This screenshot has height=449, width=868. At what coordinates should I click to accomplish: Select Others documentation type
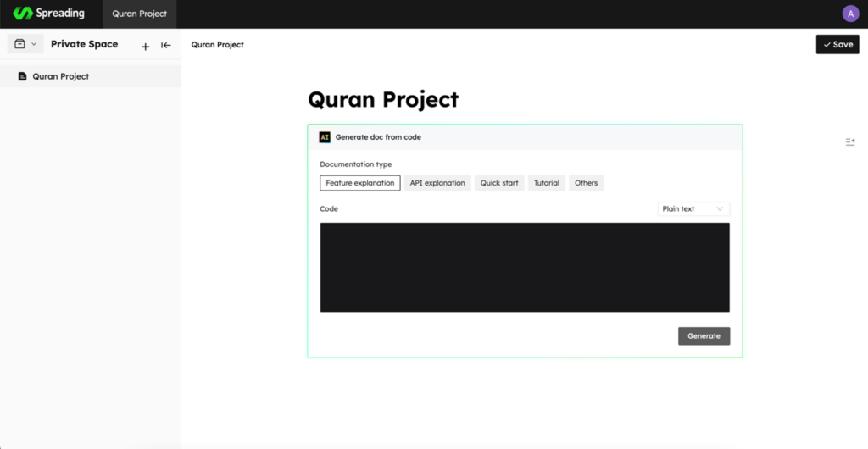click(x=587, y=183)
